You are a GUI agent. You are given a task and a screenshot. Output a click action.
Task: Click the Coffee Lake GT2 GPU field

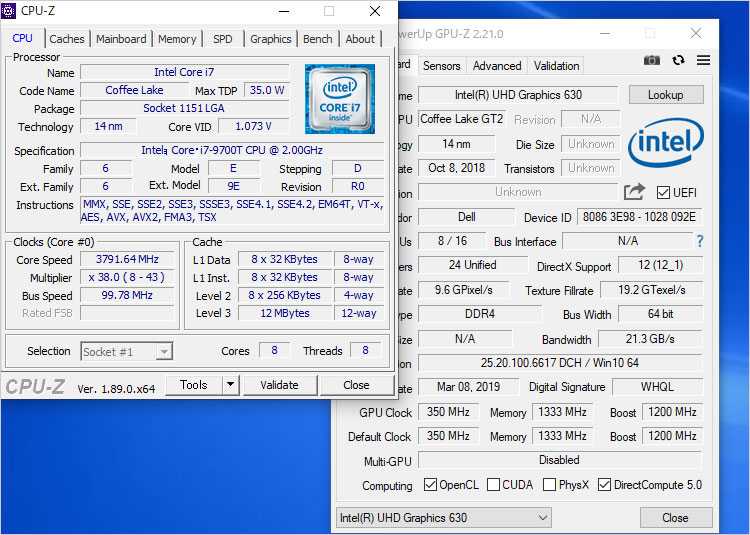pos(462,119)
